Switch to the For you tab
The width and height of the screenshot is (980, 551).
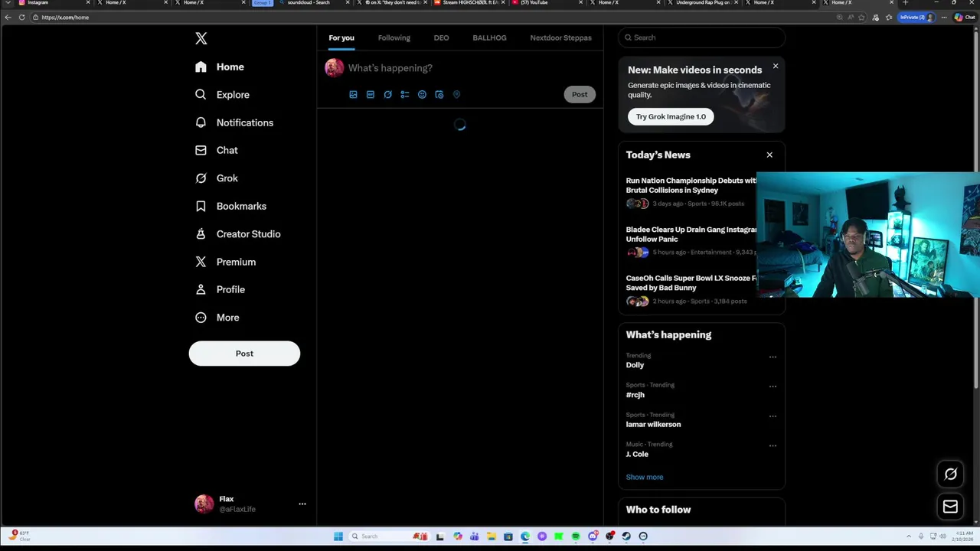pyautogui.click(x=341, y=37)
